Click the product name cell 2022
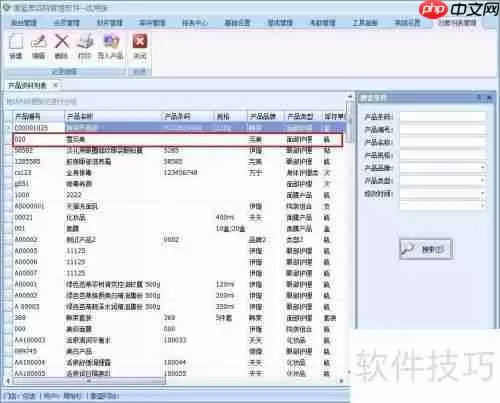500x403 pixels. point(74,195)
